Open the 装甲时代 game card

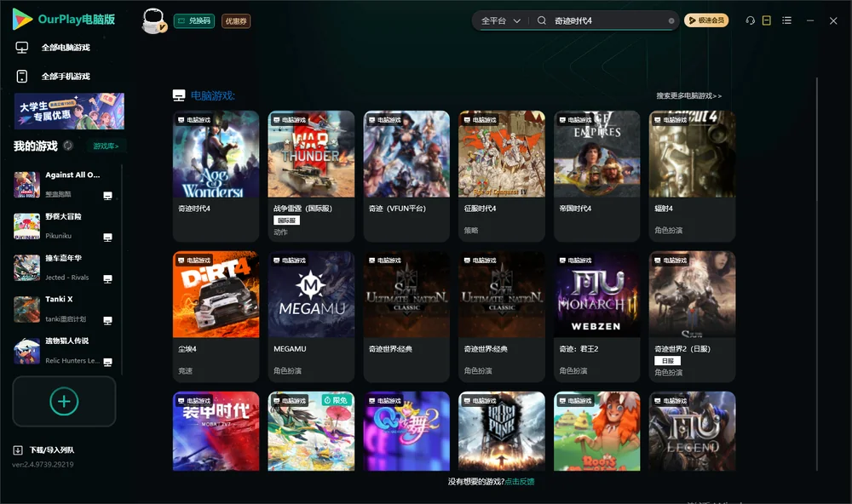[216, 432]
